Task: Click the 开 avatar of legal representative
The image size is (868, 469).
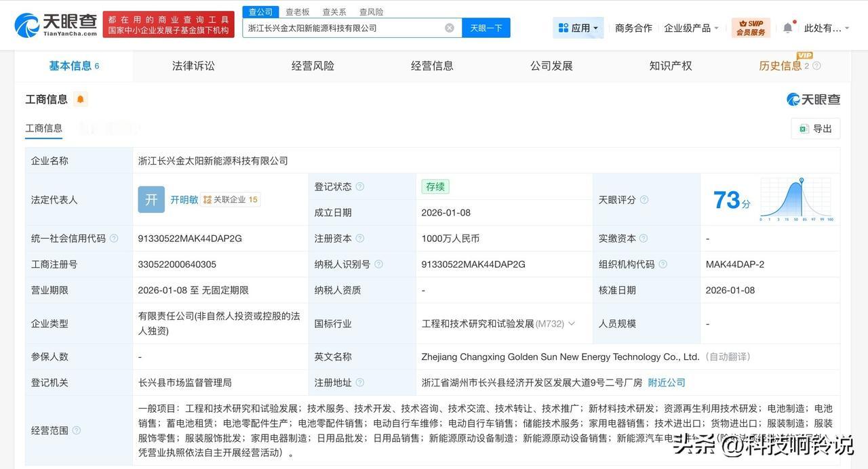Action: [x=151, y=199]
